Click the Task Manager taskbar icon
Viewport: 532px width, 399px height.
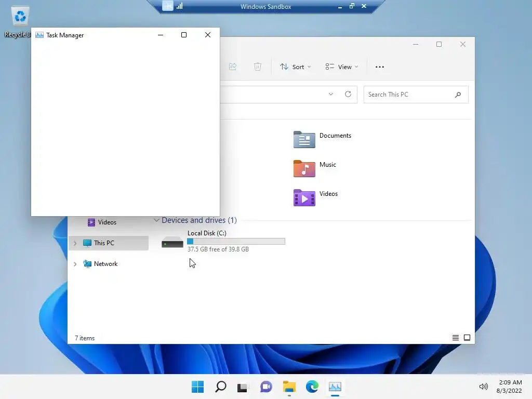335,387
